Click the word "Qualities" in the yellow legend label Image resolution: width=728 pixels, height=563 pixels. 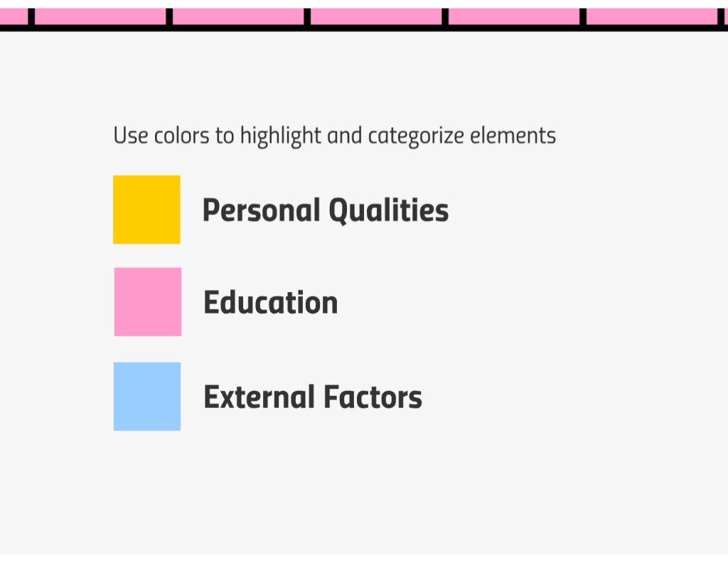(389, 211)
